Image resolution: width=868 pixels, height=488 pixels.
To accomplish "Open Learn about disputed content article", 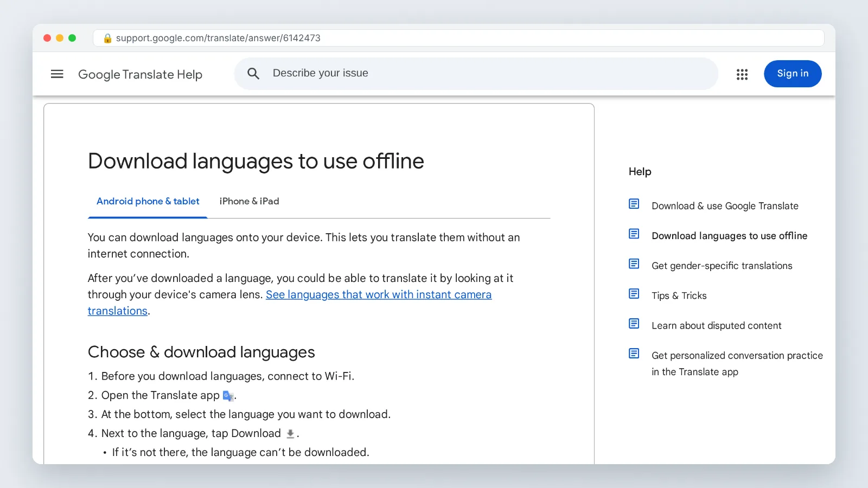I will point(716,325).
